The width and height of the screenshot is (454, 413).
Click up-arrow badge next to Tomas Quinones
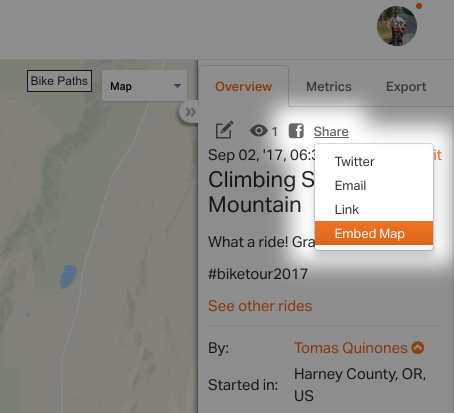pyautogui.click(x=418, y=347)
